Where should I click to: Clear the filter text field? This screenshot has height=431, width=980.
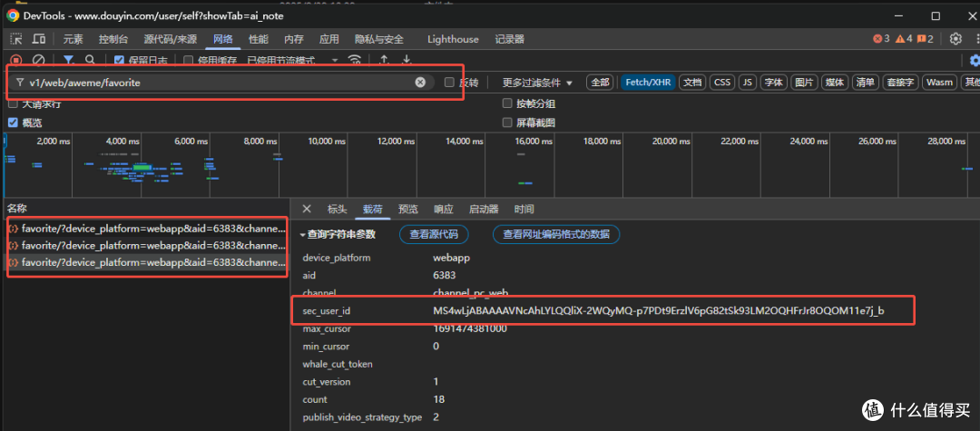click(x=421, y=82)
